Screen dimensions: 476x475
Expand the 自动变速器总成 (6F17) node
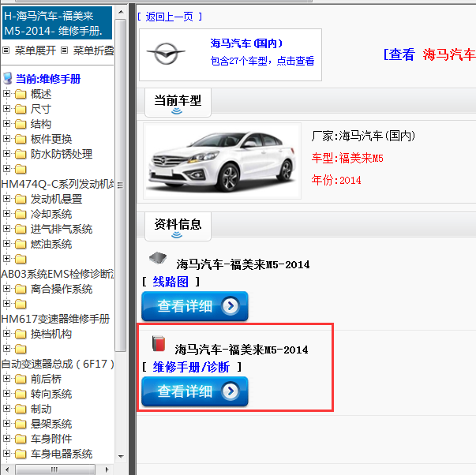pos(6,349)
